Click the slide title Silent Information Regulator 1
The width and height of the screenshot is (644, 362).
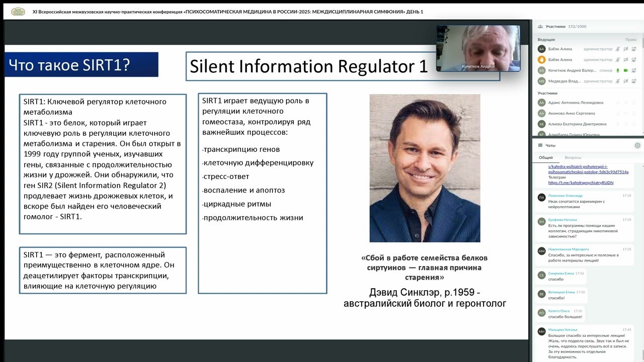click(x=308, y=66)
